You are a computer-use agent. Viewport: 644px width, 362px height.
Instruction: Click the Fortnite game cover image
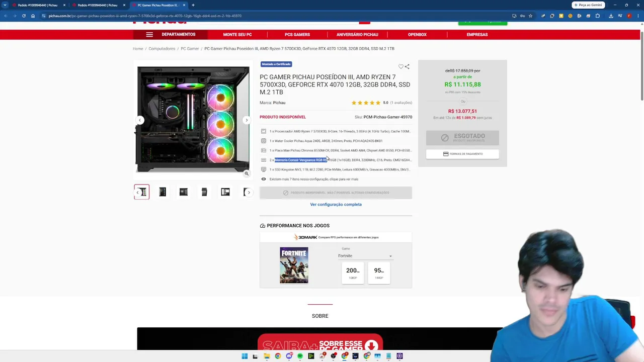294,265
